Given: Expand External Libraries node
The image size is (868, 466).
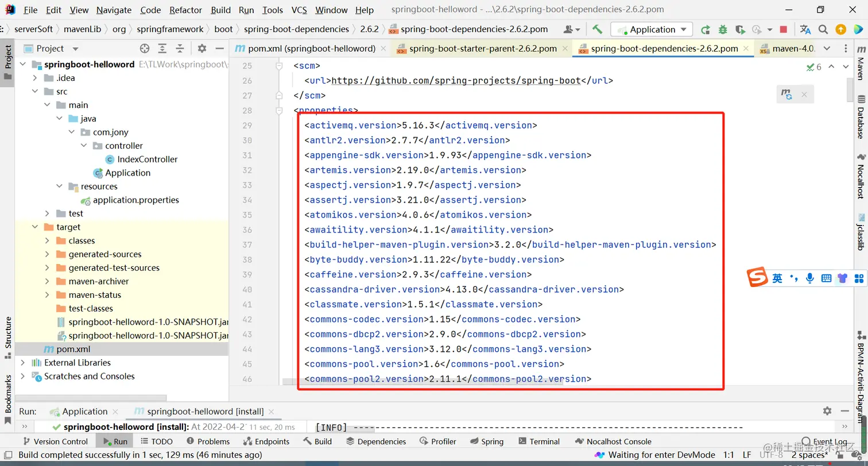Looking at the screenshot, I should point(22,363).
